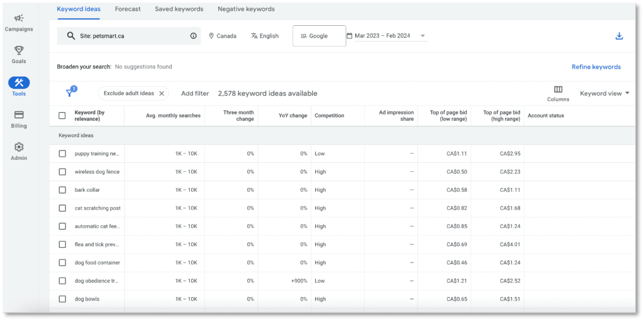Image resolution: width=644 pixels, height=321 pixels.
Task: Sort by Ad impression share header
Action: tap(396, 115)
